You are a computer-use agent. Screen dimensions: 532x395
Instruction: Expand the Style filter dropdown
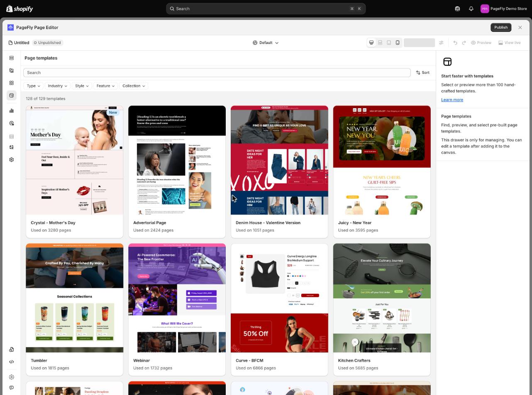coord(82,86)
